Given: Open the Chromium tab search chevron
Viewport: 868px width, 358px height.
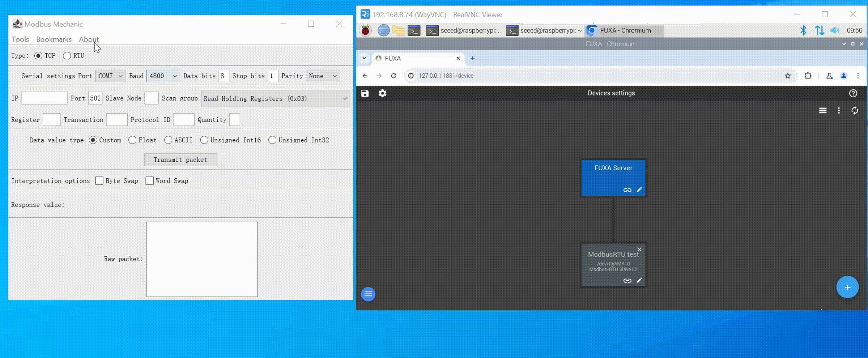Looking at the screenshot, I should [364, 58].
